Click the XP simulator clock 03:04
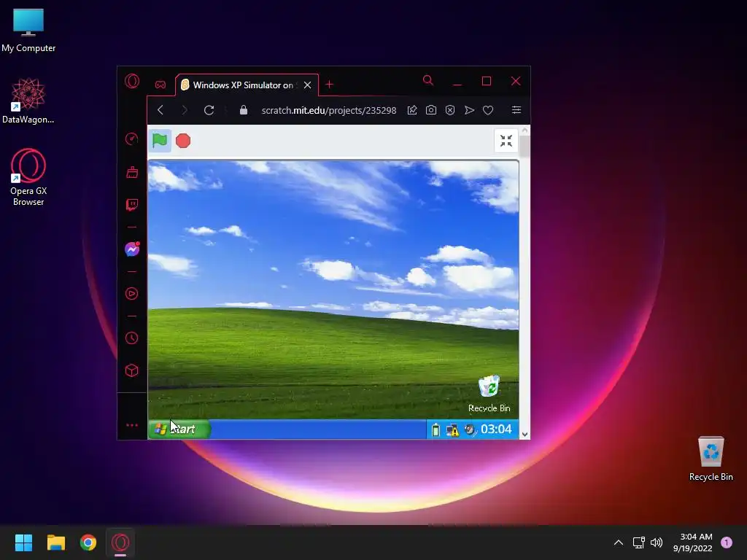The height and width of the screenshot is (560, 747). (496, 429)
